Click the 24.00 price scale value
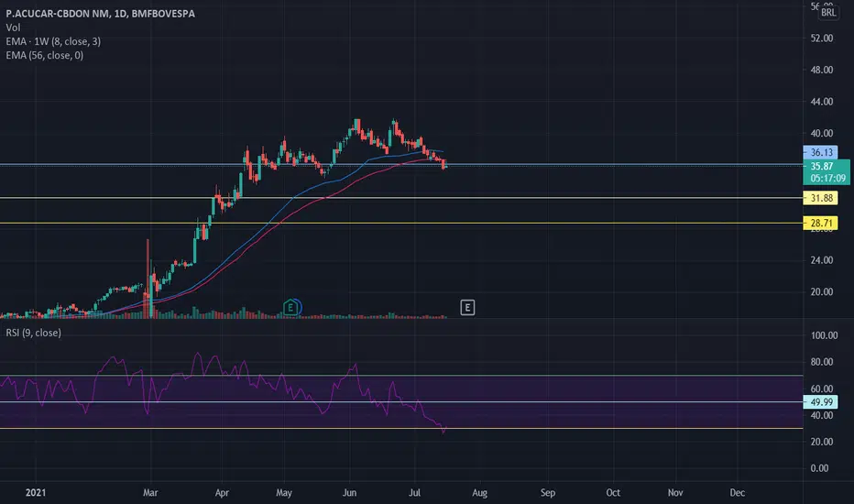 click(x=822, y=260)
